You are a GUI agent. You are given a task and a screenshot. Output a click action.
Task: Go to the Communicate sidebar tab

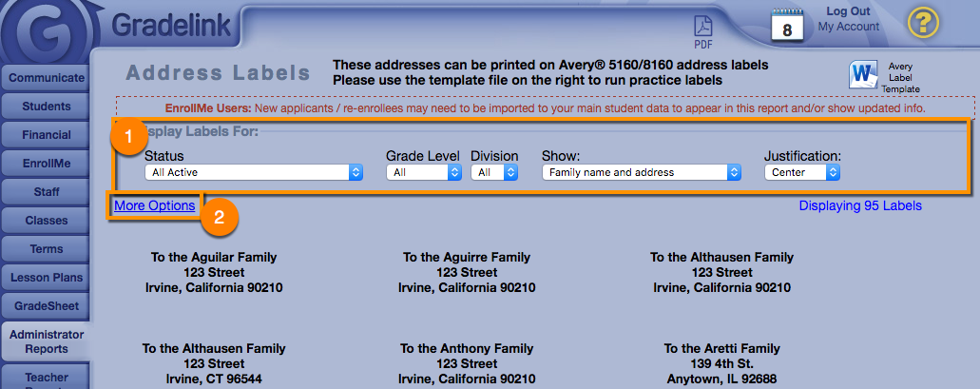pos(47,78)
